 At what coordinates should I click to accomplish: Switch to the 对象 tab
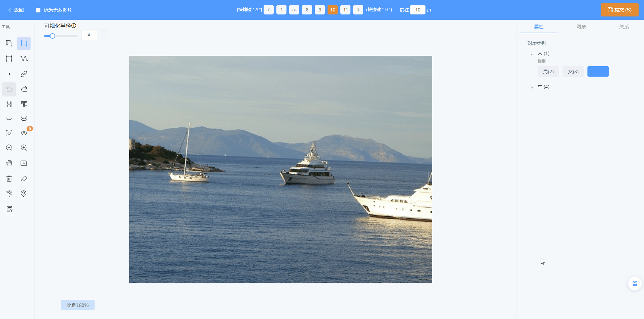pyautogui.click(x=581, y=27)
